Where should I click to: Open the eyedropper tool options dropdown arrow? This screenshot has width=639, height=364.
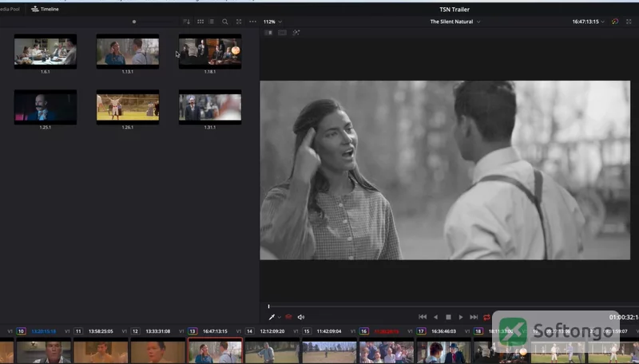coord(279,317)
